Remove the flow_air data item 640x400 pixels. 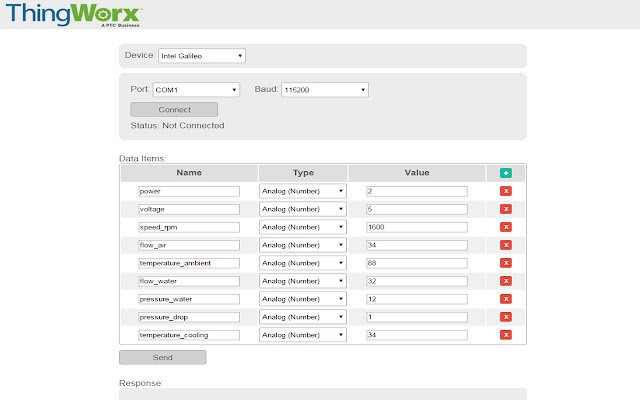pyautogui.click(x=506, y=245)
